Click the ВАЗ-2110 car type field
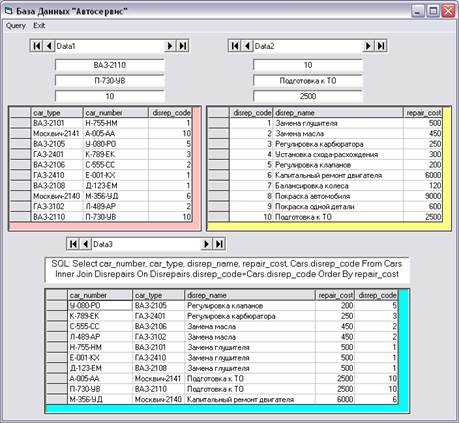This screenshot has width=459, height=423. pyautogui.click(x=110, y=65)
